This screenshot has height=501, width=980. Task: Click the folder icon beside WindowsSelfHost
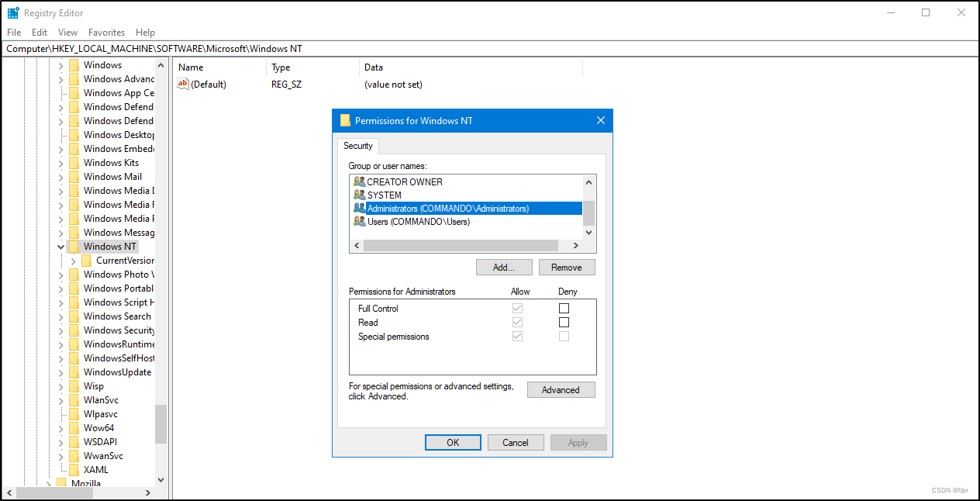[x=74, y=358]
